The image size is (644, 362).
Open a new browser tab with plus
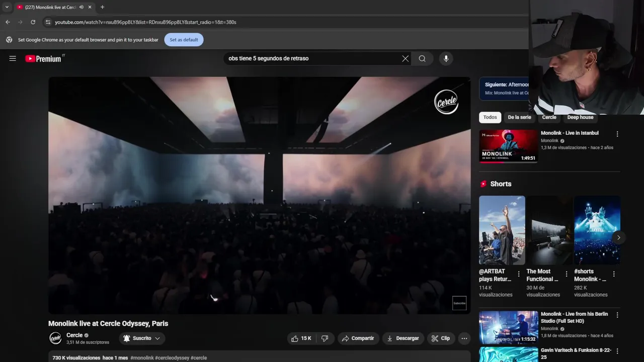[x=102, y=7]
